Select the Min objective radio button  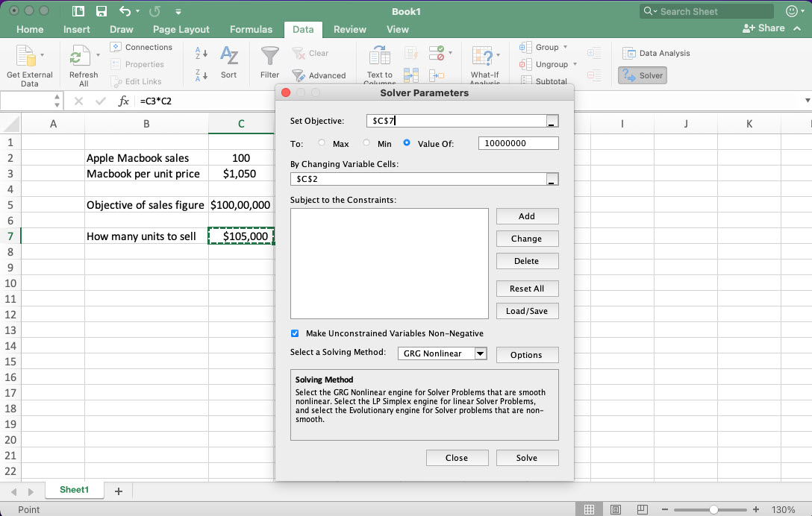coord(365,143)
